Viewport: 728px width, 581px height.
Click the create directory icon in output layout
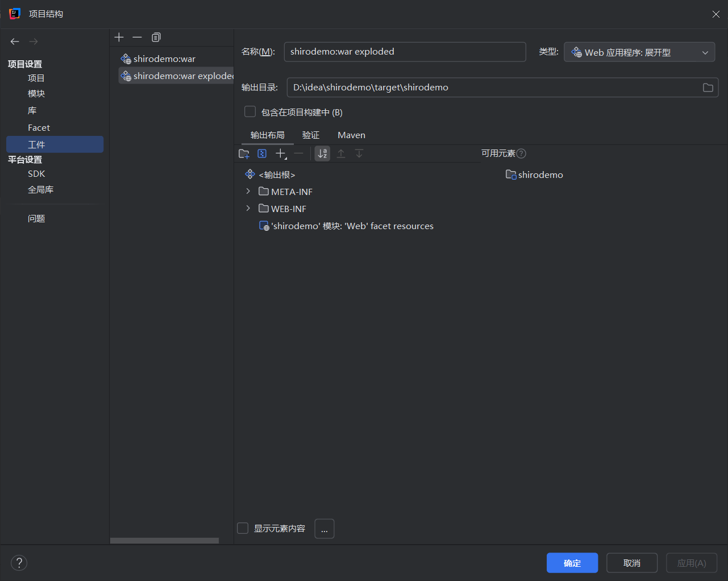point(244,153)
